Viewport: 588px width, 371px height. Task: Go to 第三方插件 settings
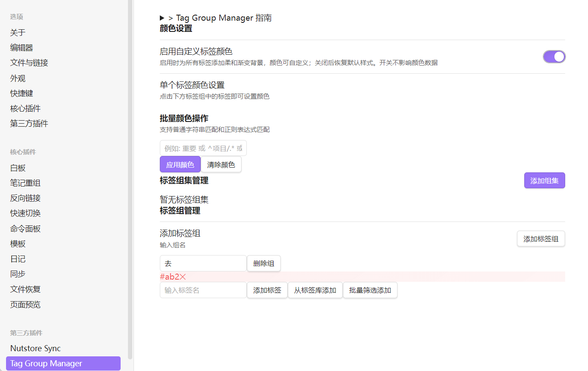(29, 124)
